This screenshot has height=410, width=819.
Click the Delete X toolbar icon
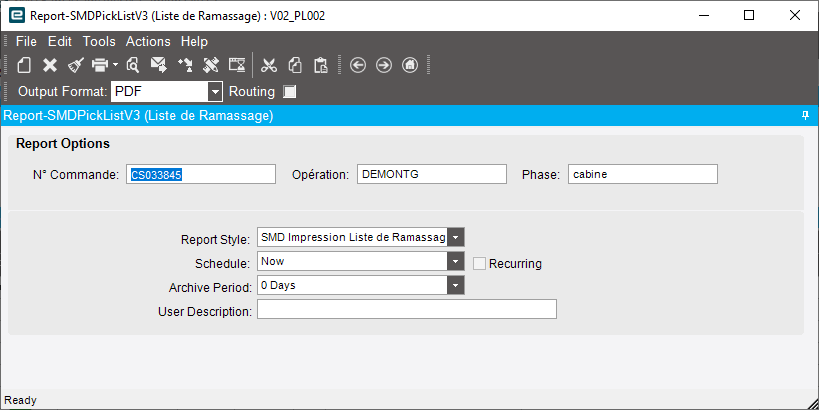(50, 65)
